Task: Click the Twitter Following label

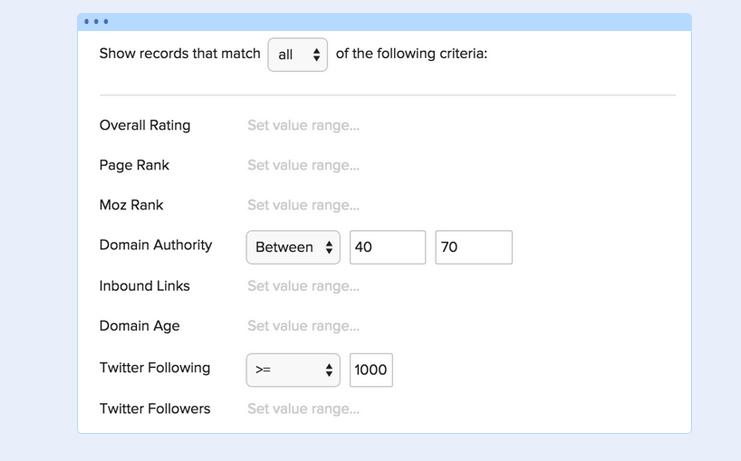Action: tap(155, 368)
